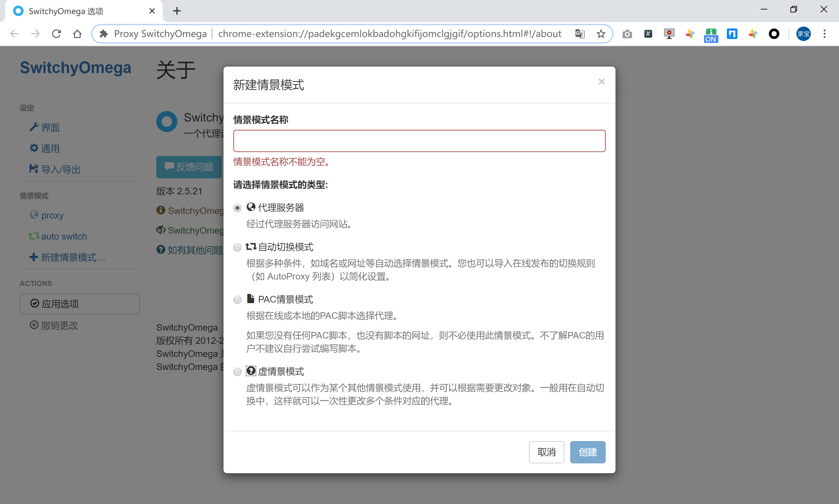Click the 版本 2.5.21 text
The height and width of the screenshot is (504, 839).
tap(179, 191)
